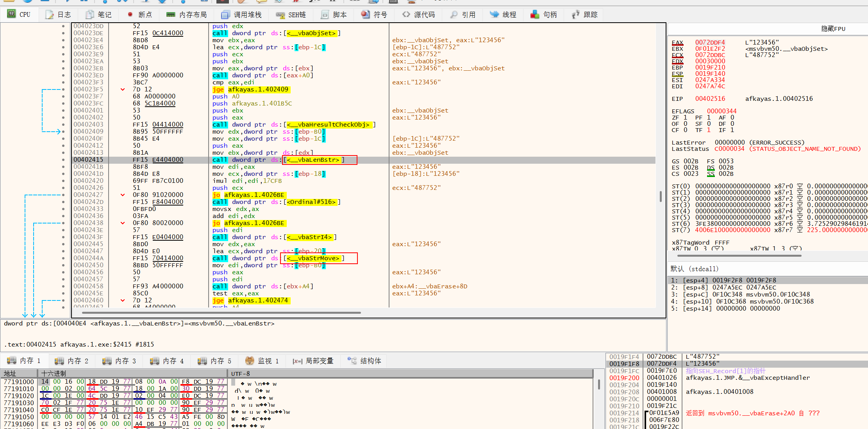Open the SEH chain icon (SEH链)
868x429 pixels.
pos(280,14)
